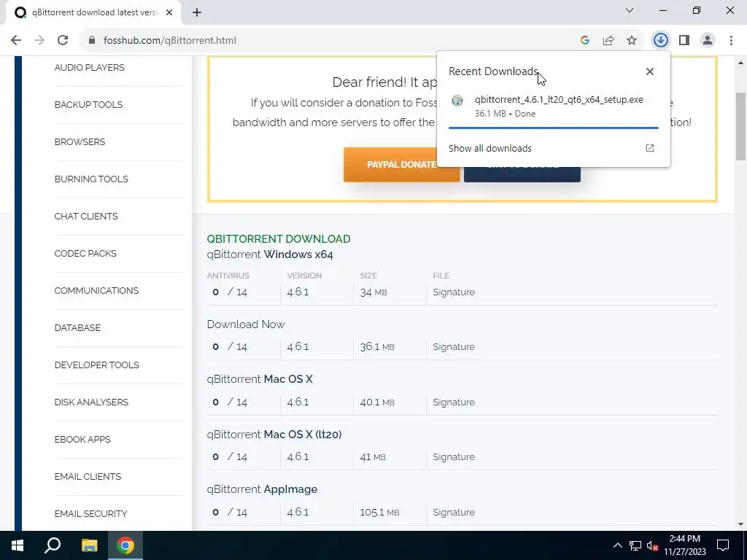This screenshot has width=747, height=560.
Task: Open Signature for AppImage row
Action: coord(454,512)
